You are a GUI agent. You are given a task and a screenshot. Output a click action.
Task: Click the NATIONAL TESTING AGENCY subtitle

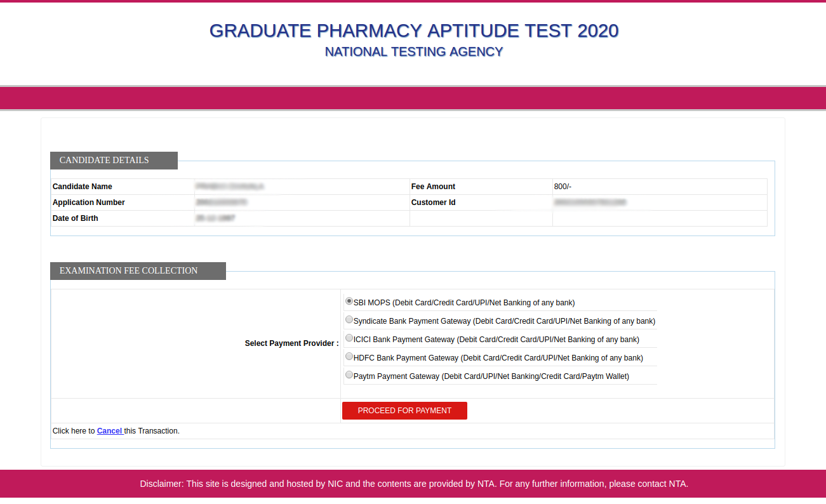coord(413,51)
